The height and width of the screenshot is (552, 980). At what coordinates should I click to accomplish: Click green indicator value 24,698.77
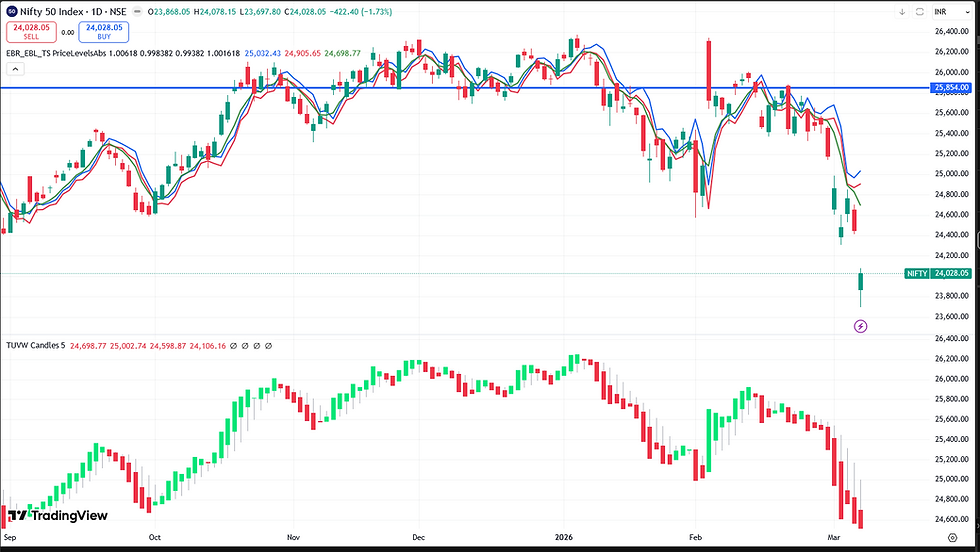coord(342,53)
